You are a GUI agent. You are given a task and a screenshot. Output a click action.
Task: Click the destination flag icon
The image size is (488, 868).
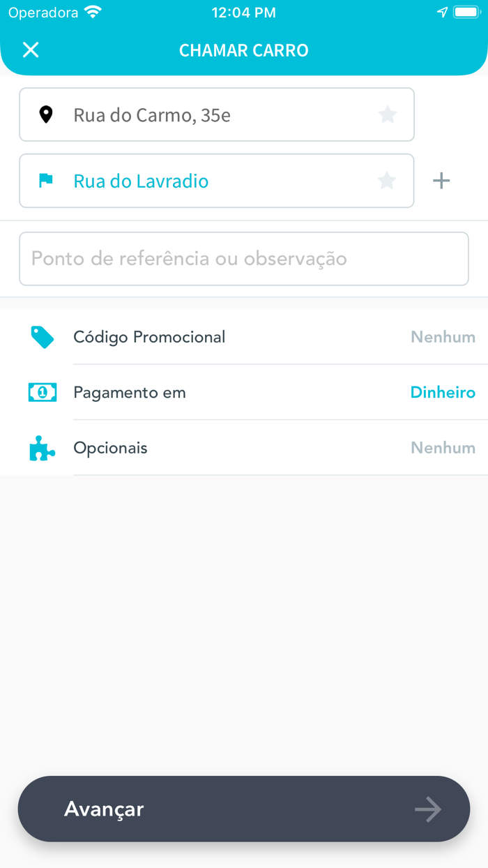tap(46, 181)
